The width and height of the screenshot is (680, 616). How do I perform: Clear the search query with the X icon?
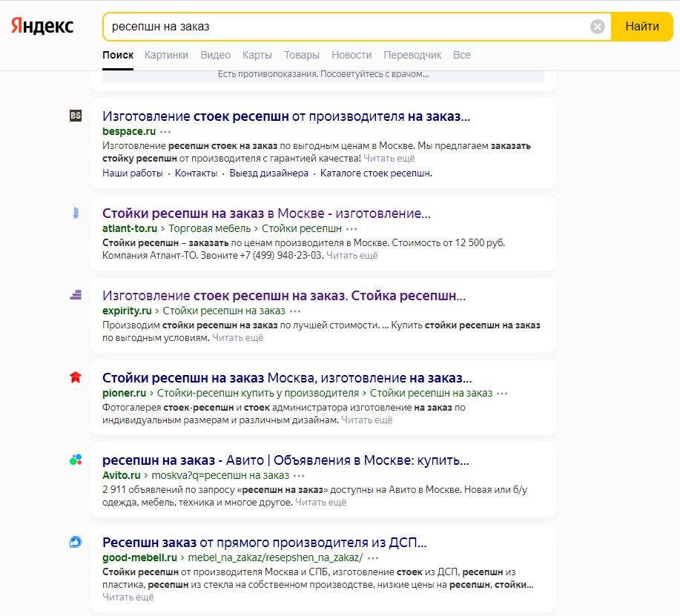(x=598, y=27)
